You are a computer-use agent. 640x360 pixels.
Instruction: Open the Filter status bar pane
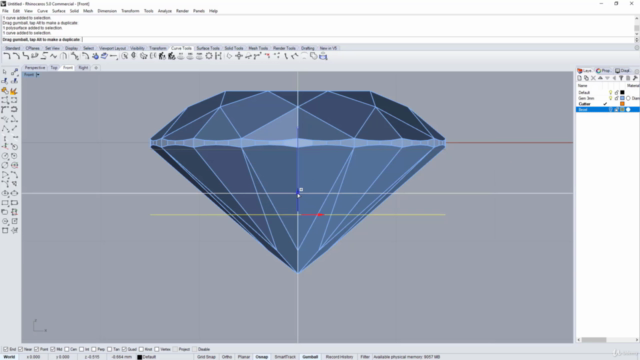(365, 357)
